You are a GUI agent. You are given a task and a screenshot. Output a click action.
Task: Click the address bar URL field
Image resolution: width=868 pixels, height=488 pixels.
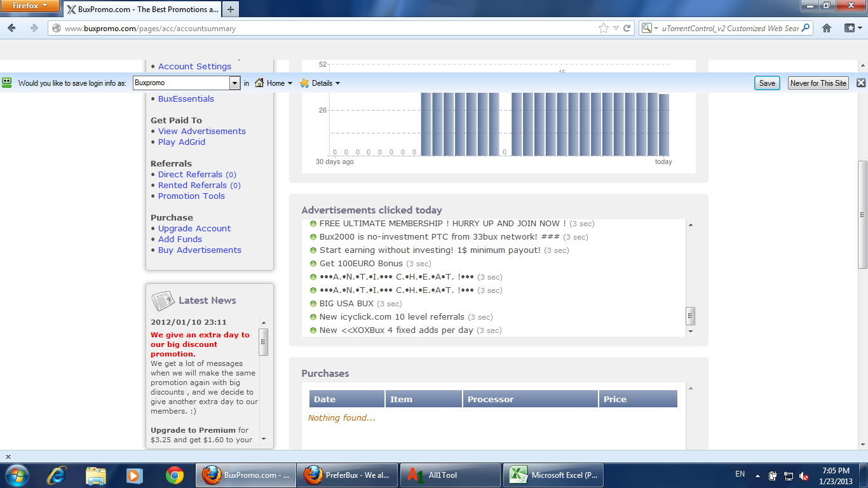[330, 28]
